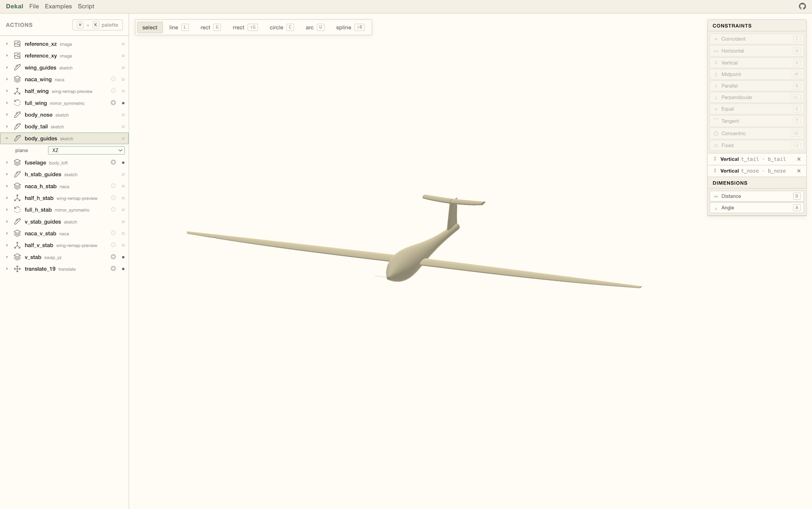
Task: Toggle reference_xz visibility dot
Action: tap(123, 44)
